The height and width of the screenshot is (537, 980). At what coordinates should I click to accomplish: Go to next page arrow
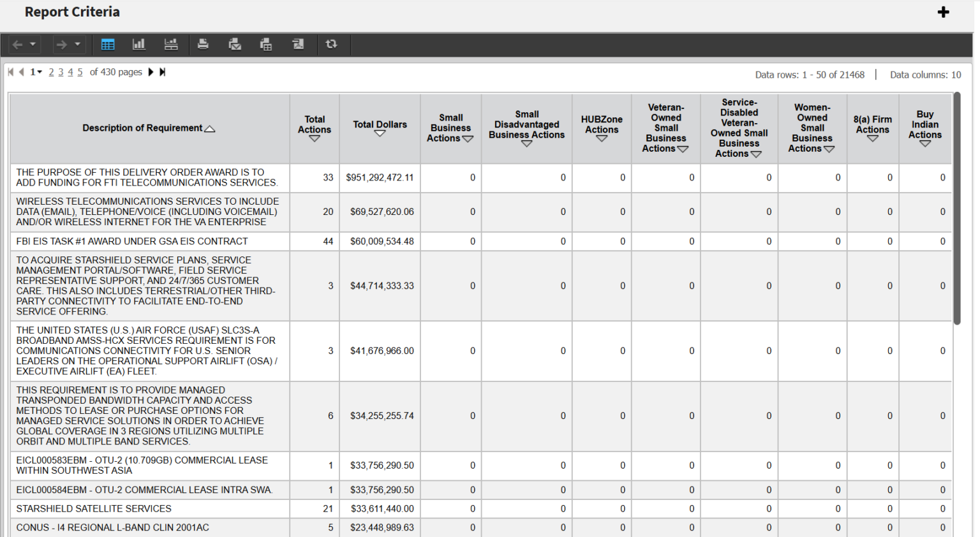tap(151, 72)
